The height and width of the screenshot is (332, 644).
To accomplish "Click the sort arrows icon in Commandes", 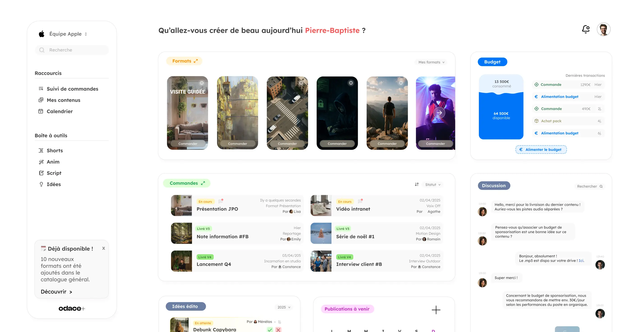I will click(x=416, y=184).
